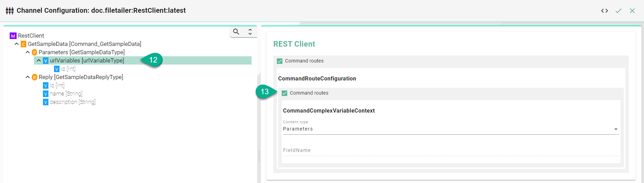Click the orange C command icon
Screen dimensions: 644x183
(24, 44)
